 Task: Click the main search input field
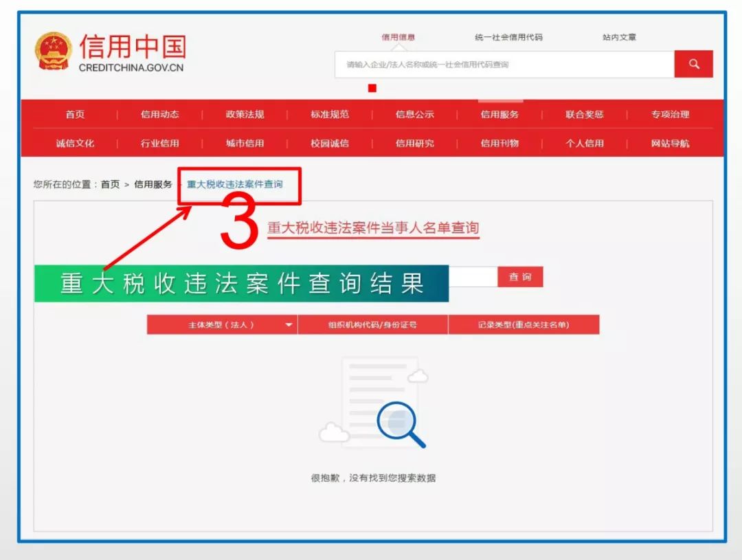tap(502, 63)
